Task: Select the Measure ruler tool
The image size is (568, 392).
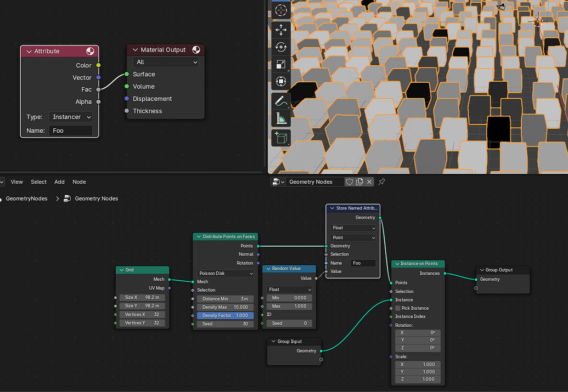Action: [x=281, y=118]
